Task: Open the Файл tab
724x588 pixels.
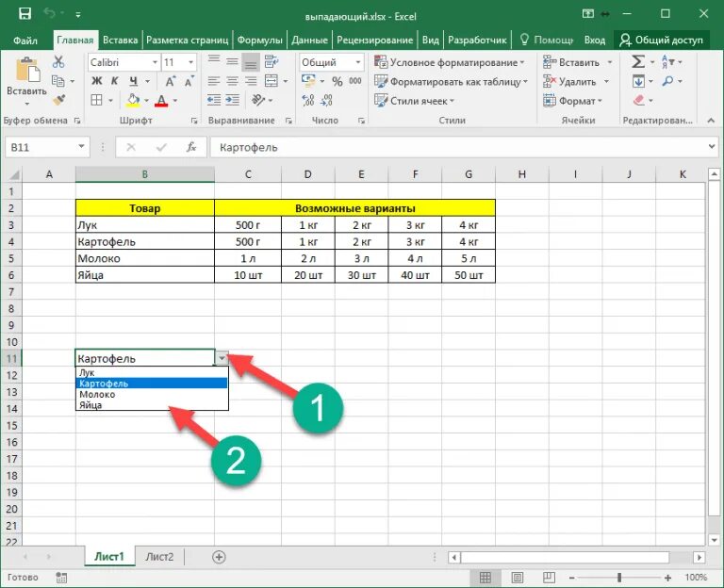Action: coord(25,41)
